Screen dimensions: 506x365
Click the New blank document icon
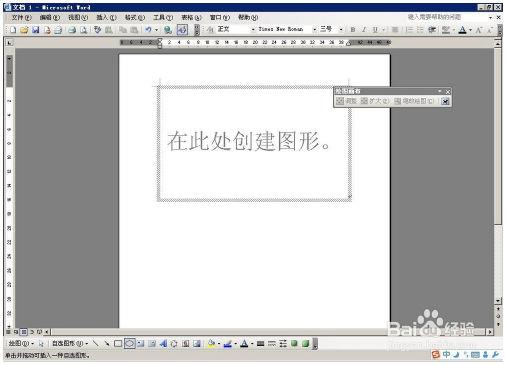[x=13, y=30]
